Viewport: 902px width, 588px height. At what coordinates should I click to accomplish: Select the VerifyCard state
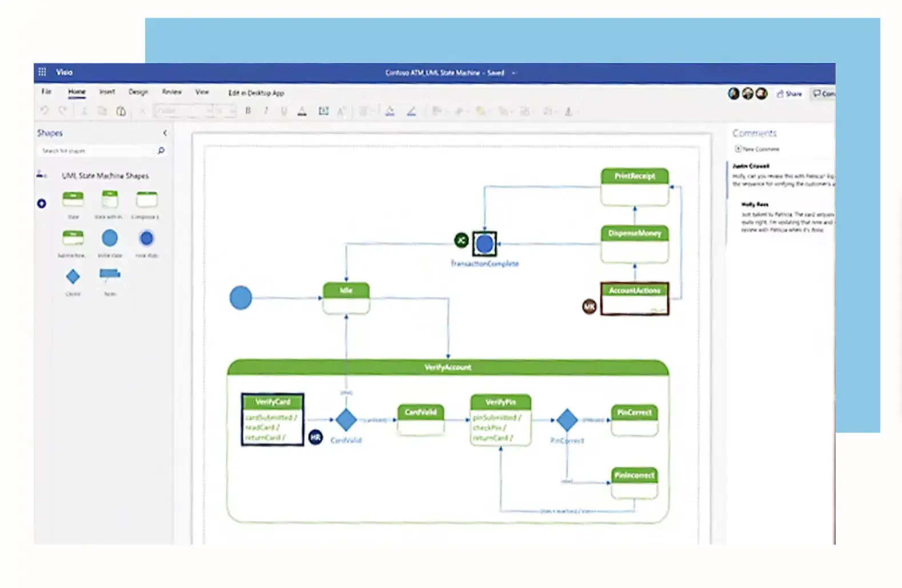click(272, 420)
